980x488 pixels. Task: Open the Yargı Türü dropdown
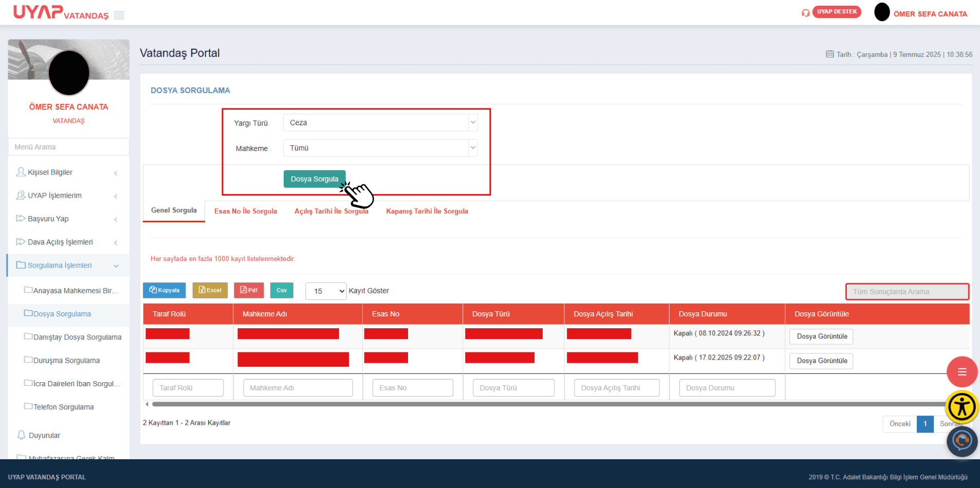pyautogui.click(x=380, y=123)
